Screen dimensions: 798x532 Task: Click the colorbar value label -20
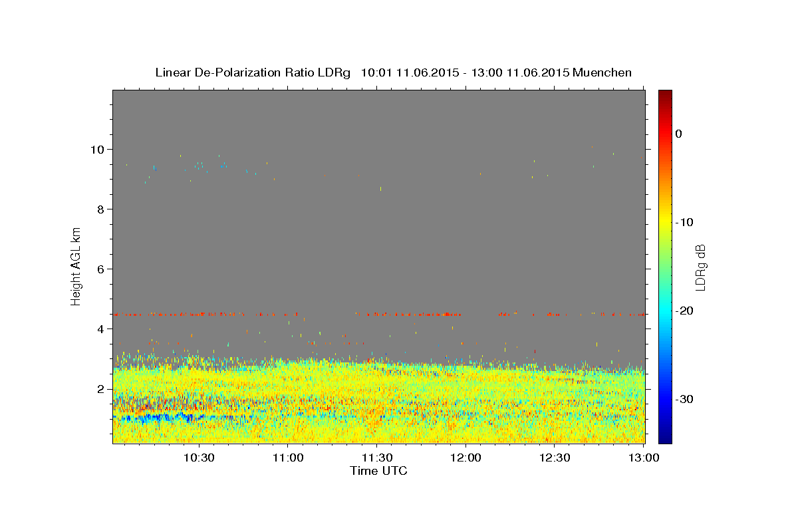[x=685, y=311]
